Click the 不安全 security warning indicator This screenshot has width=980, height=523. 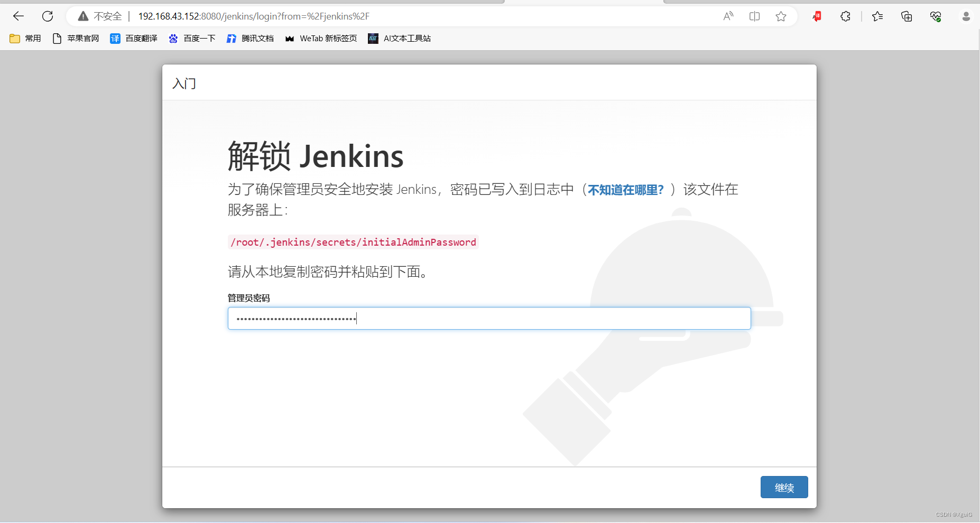(x=99, y=16)
